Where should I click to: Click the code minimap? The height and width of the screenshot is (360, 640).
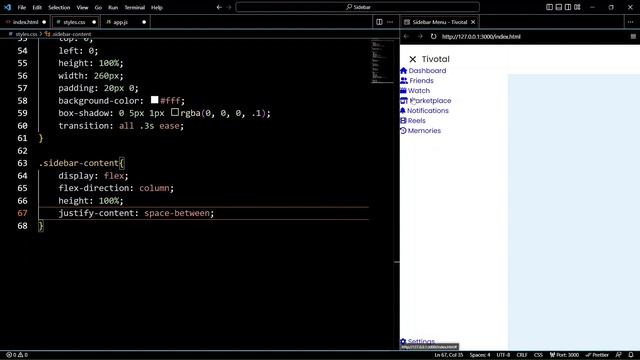[381, 61]
